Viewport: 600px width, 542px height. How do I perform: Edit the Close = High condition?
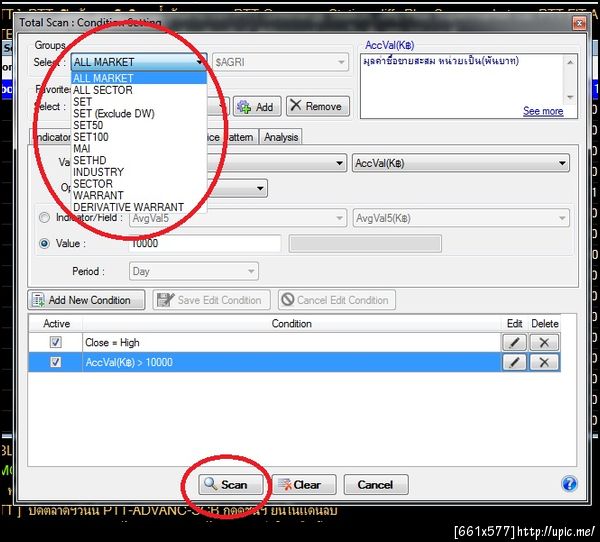pos(514,342)
